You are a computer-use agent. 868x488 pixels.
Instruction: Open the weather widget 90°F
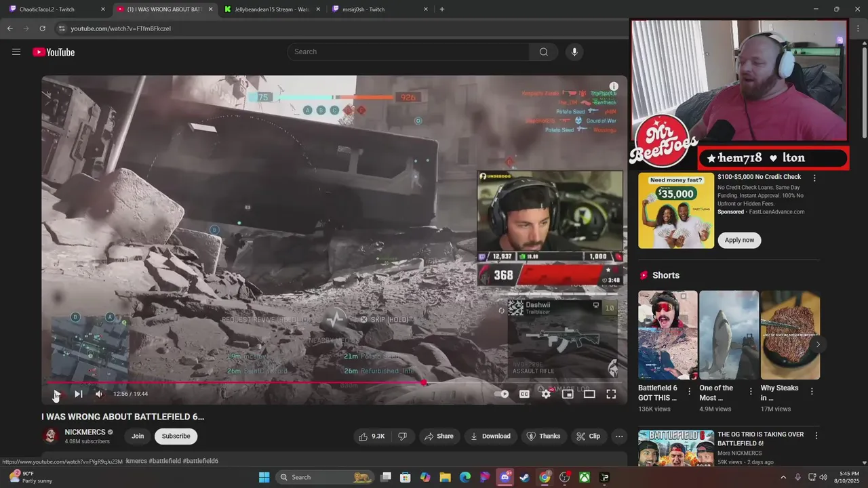tap(28, 477)
